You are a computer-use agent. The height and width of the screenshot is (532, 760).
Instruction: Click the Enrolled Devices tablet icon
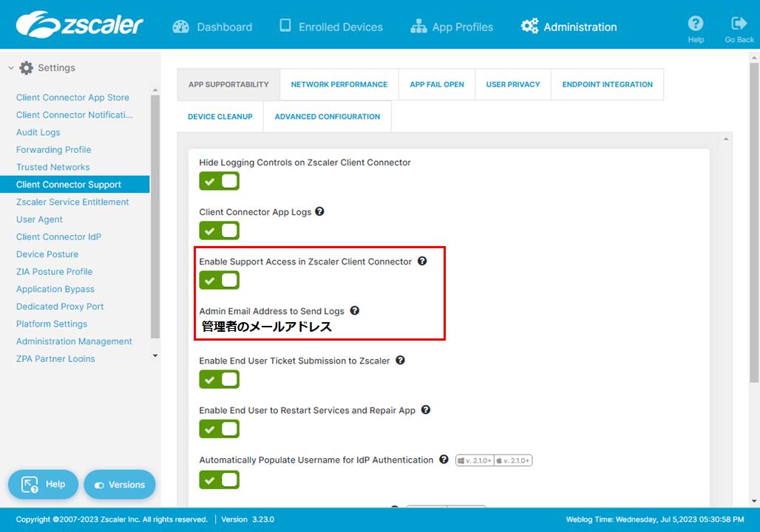point(285,26)
